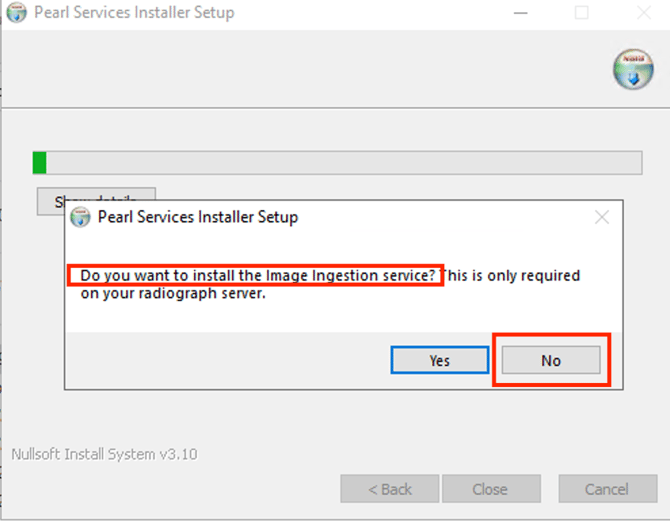This screenshot has height=522, width=670.
Task: Click the globe icon in dialog title bar
Action: [x=81, y=216]
